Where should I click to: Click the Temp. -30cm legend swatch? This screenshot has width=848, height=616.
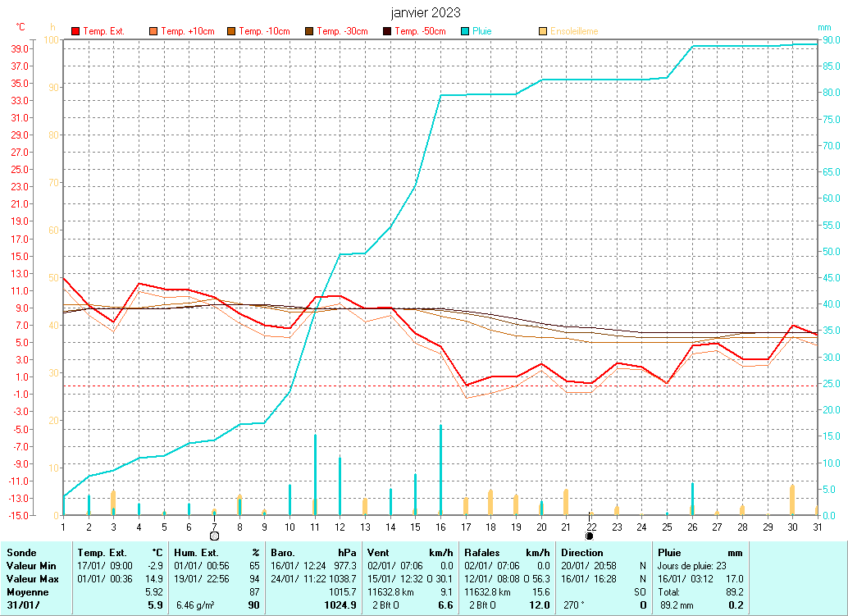click(309, 31)
